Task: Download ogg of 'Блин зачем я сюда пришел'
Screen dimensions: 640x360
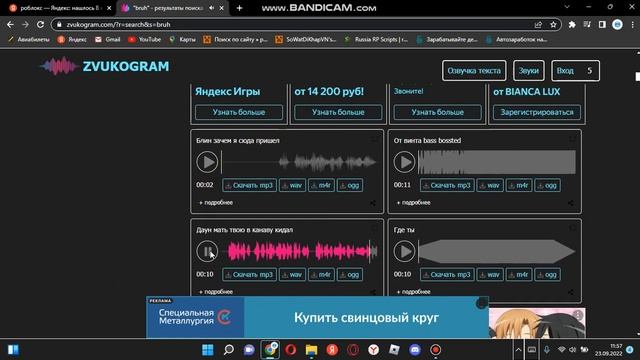Action: [350, 185]
